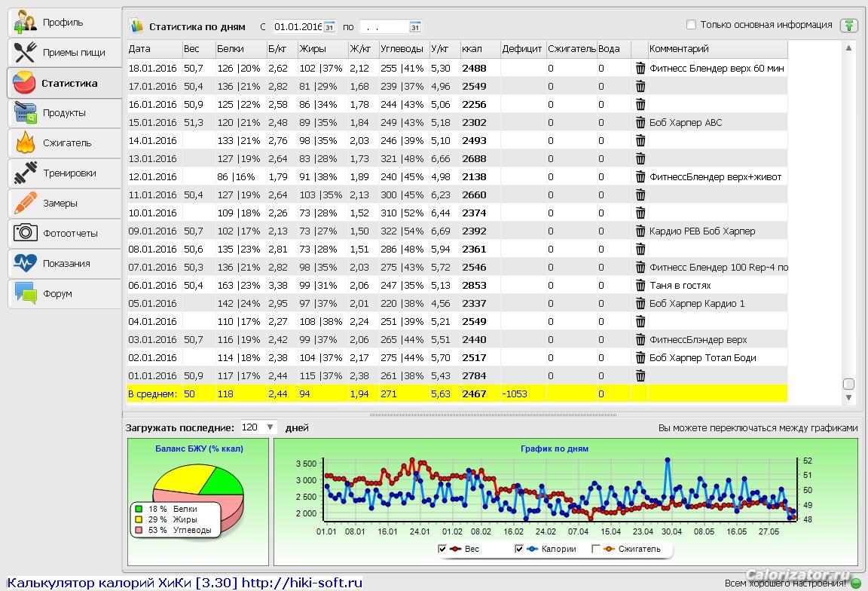Viewport: 868px width, 591px height.
Task: Click trash icon beside Кардио РЕВ Боб Харпер
Action: [640, 231]
